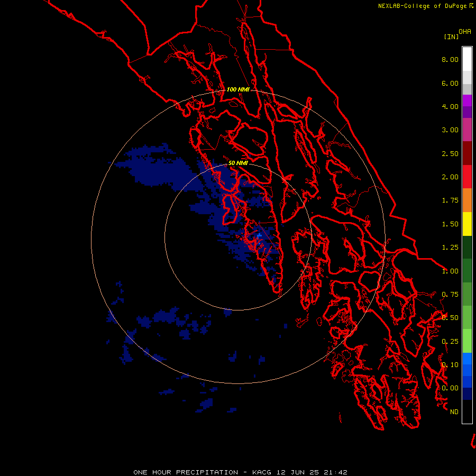Pick the magenta legend color band
The height and width of the screenshot is (476, 476).
click(467, 100)
